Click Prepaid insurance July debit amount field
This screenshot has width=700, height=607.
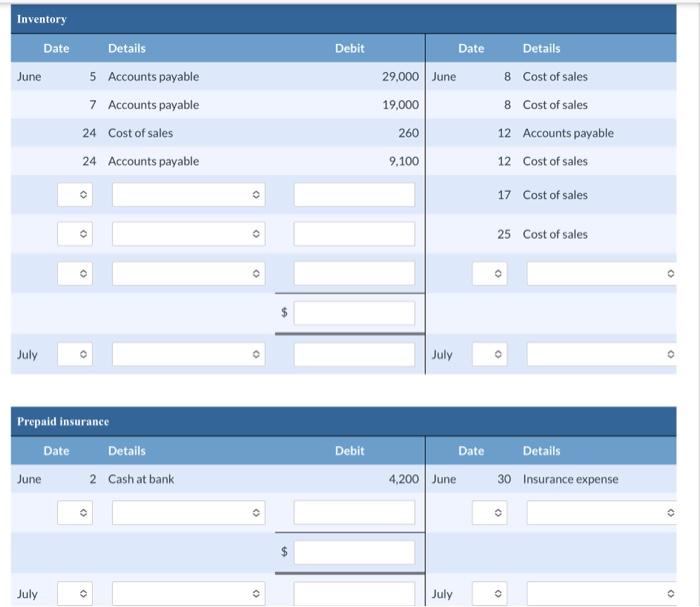click(x=354, y=594)
